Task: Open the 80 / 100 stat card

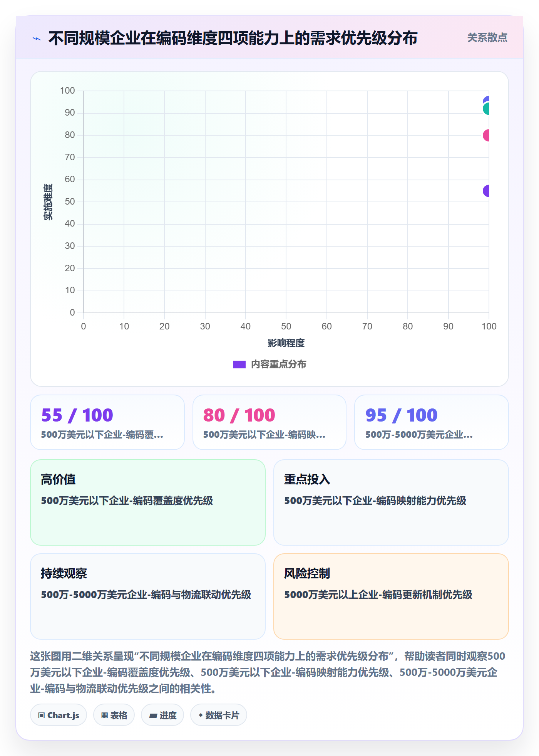Action: click(269, 422)
